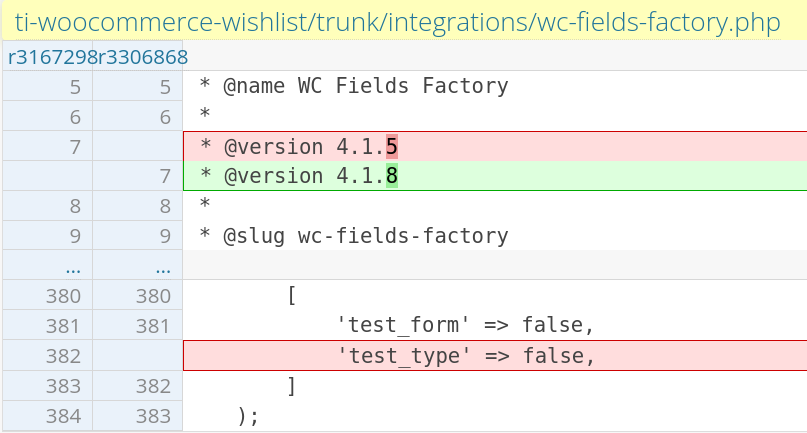Click the '@slug wc-fields-factory' line
The height and width of the screenshot is (433, 807).
pyautogui.click(x=354, y=237)
